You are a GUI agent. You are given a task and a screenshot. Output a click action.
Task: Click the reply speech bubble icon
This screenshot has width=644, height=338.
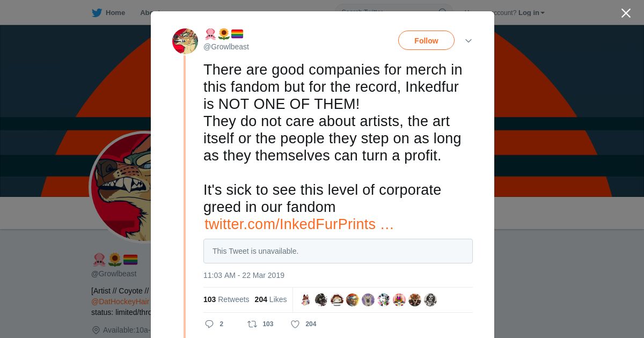209,324
